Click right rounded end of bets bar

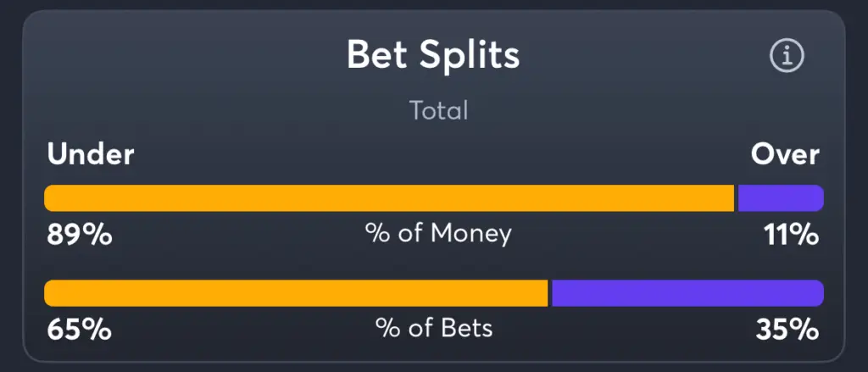817,293
